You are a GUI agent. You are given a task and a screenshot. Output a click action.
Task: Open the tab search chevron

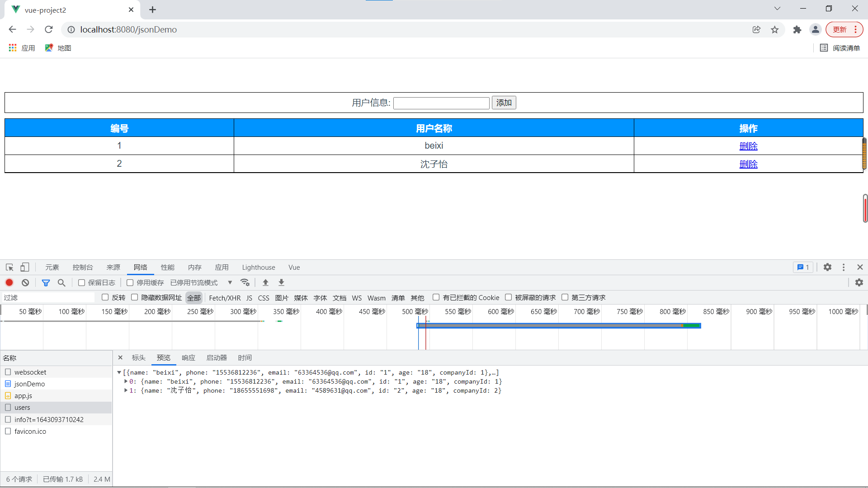coord(777,9)
